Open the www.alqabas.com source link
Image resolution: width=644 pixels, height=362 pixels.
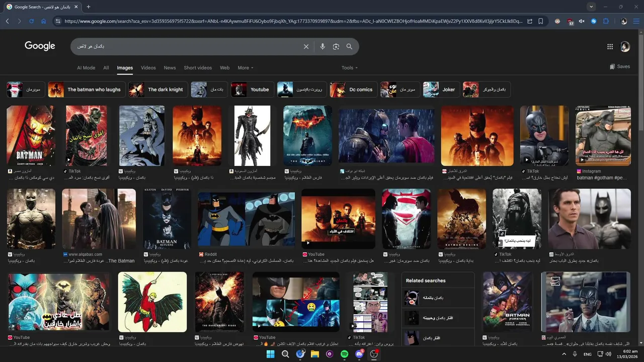tap(85, 254)
